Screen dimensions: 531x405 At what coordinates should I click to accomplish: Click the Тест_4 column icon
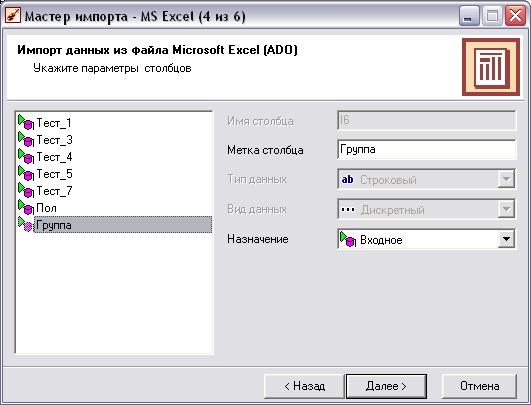pos(26,156)
